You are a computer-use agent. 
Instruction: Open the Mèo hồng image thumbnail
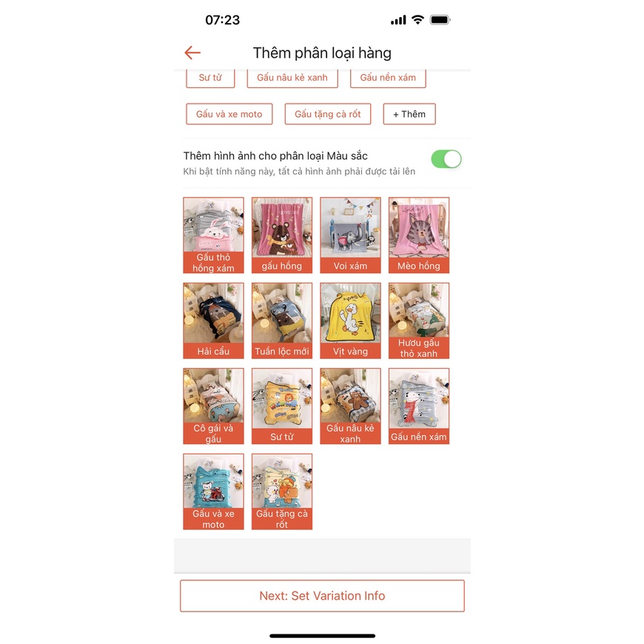click(419, 235)
